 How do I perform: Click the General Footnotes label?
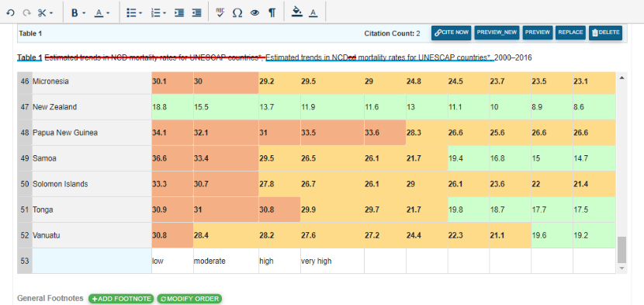click(x=50, y=299)
